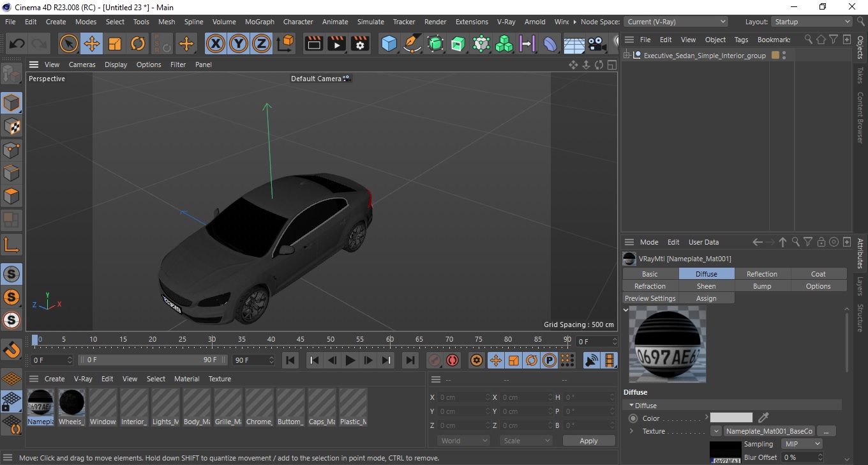Collapse the Diffuse section triangle
This screenshot has height=465, width=868.
[x=632, y=406]
